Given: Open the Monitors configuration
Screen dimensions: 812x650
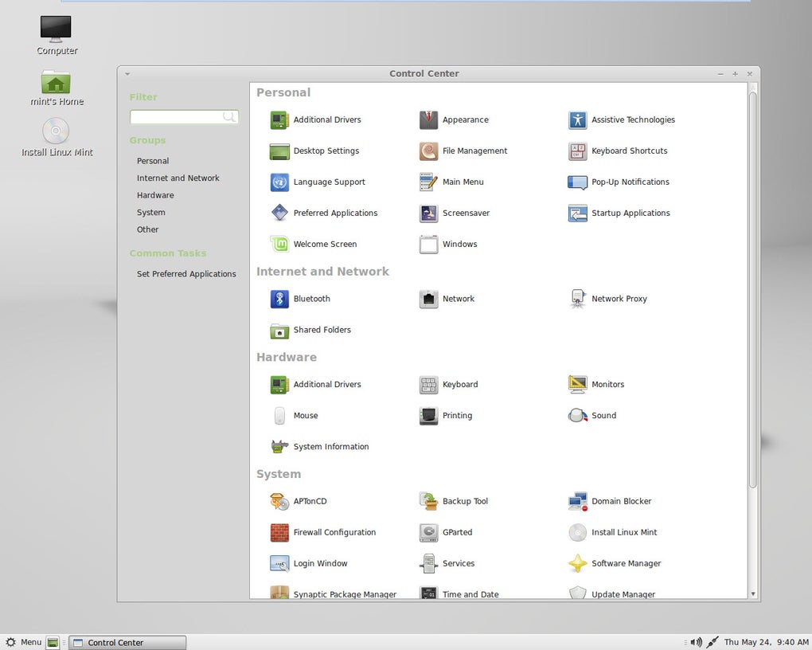Looking at the screenshot, I should coord(606,384).
